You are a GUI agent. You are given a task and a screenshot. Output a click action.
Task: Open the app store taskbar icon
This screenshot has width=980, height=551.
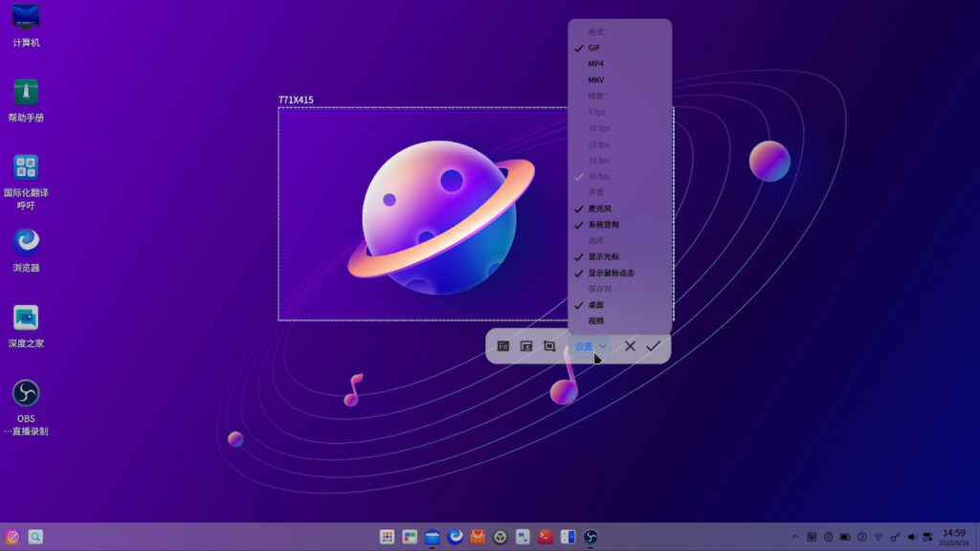pyautogui.click(x=478, y=537)
